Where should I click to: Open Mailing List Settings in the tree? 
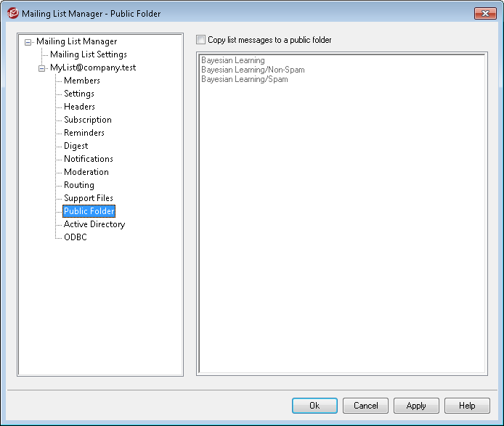[88, 54]
